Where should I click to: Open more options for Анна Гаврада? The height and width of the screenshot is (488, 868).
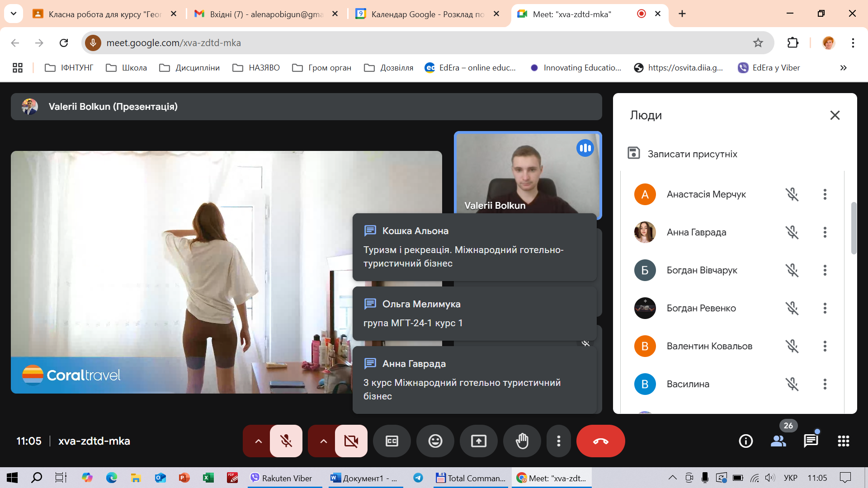[825, 232]
